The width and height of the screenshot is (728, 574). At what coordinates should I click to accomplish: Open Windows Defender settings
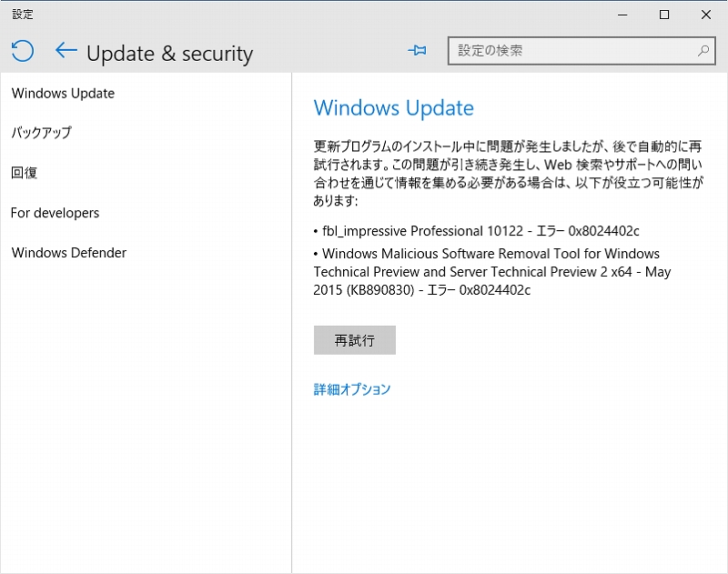[x=69, y=252]
